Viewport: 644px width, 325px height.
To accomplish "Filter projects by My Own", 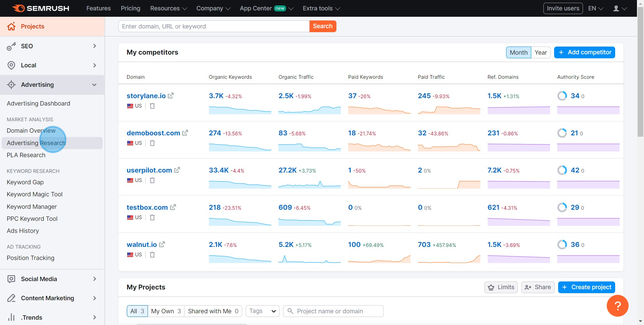I will [166, 311].
